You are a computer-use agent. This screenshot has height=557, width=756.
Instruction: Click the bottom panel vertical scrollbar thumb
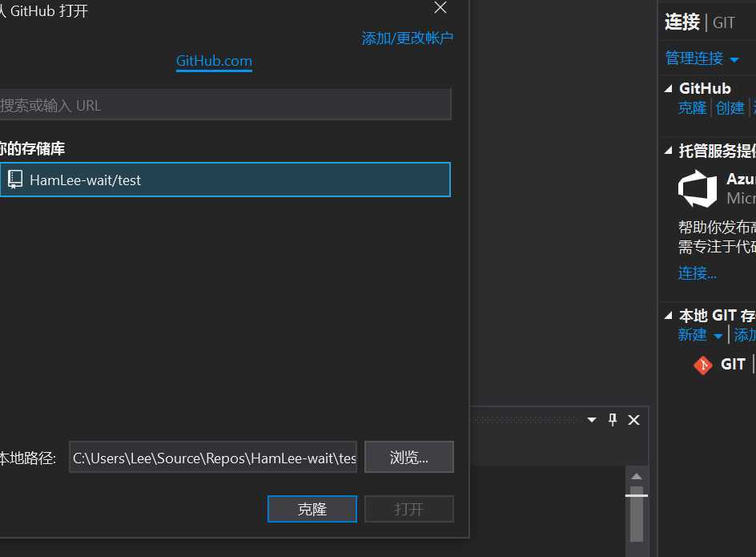(x=637, y=514)
